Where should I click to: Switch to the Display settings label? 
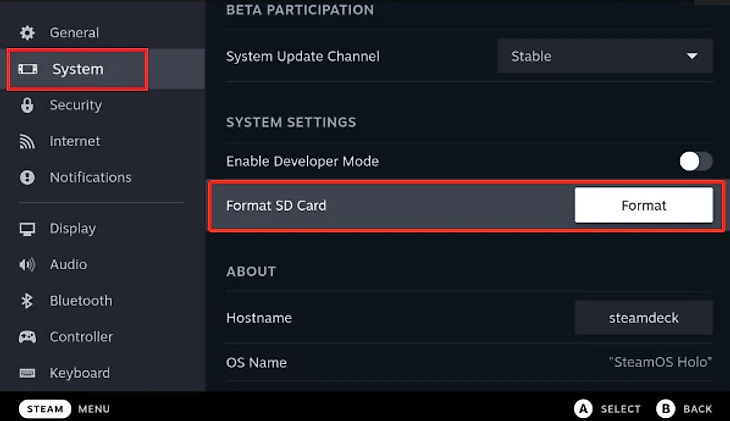tap(73, 229)
